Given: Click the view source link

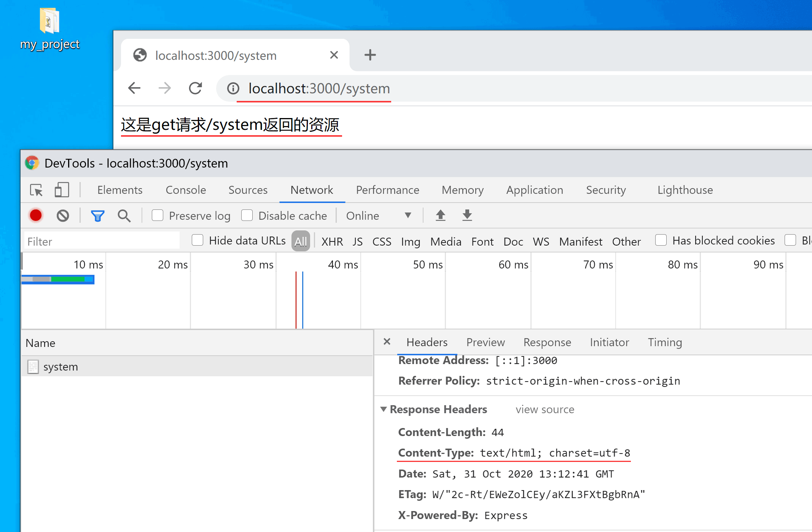Looking at the screenshot, I should click(545, 410).
